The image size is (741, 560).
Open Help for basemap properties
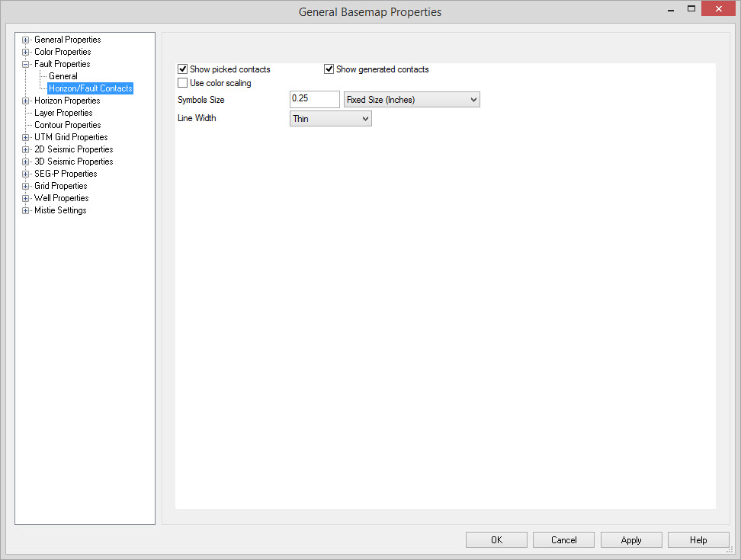(x=698, y=540)
